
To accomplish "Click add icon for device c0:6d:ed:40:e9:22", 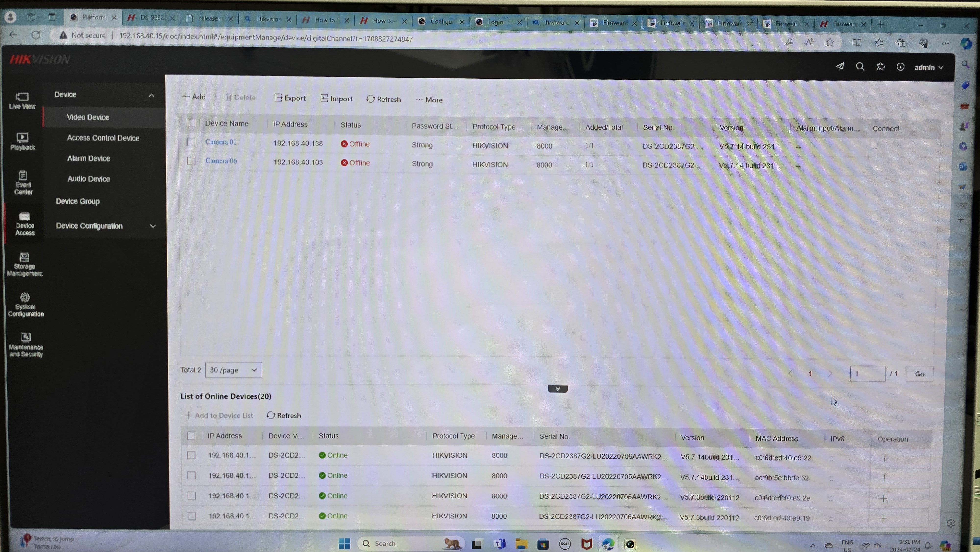I will tap(884, 458).
